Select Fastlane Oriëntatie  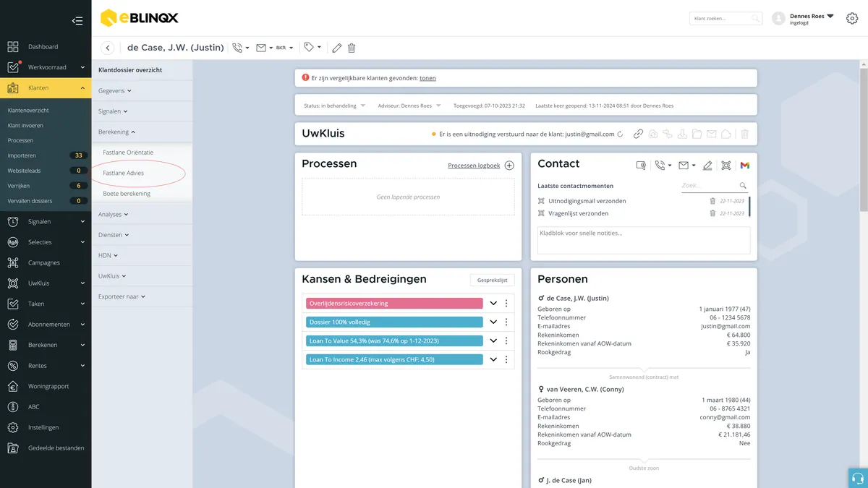pyautogui.click(x=128, y=153)
